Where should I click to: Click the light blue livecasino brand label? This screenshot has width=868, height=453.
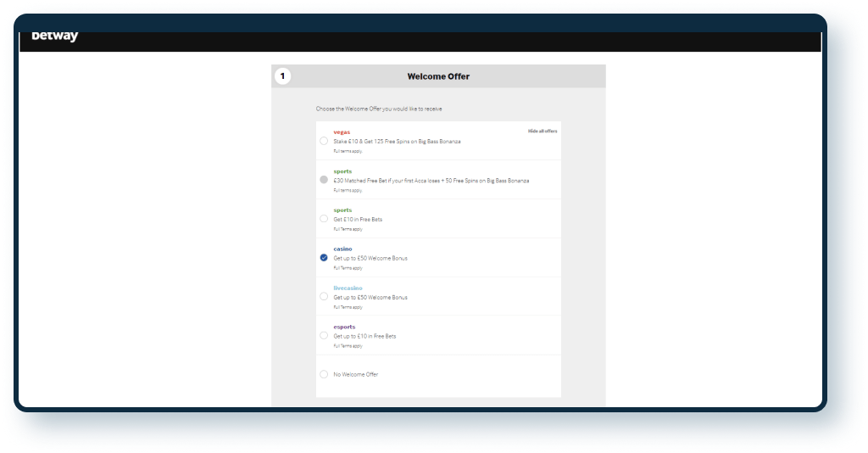pyautogui.click(x=347, y=288)
